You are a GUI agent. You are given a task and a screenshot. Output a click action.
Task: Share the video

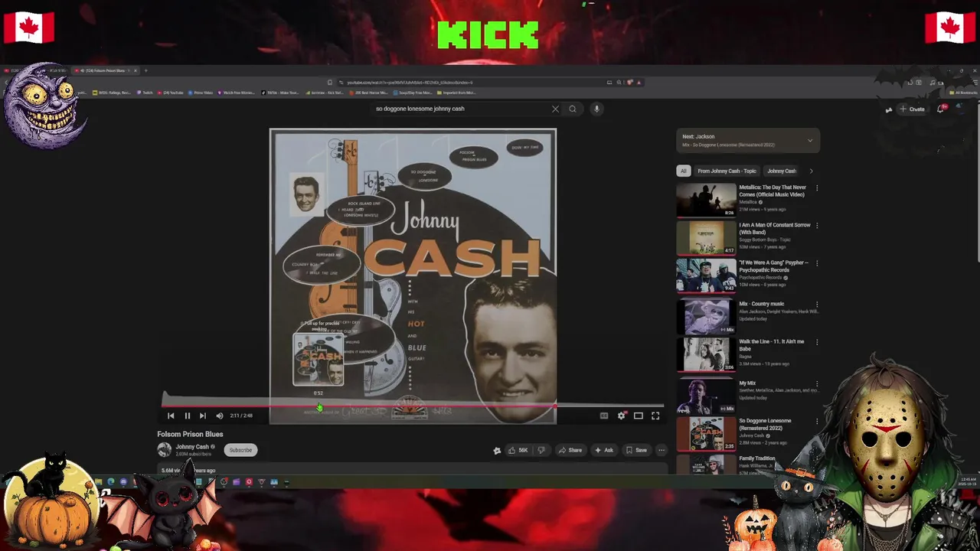tap(570, 450)
